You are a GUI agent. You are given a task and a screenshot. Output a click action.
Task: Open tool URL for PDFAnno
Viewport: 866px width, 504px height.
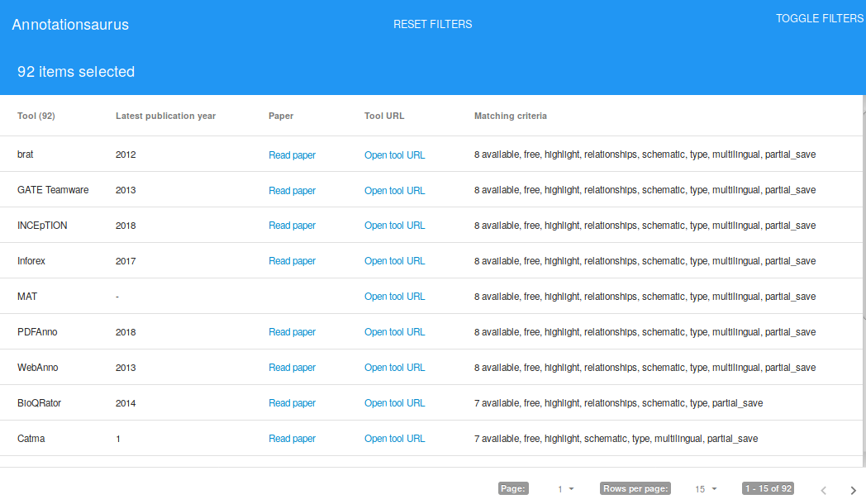pos(394,332)
